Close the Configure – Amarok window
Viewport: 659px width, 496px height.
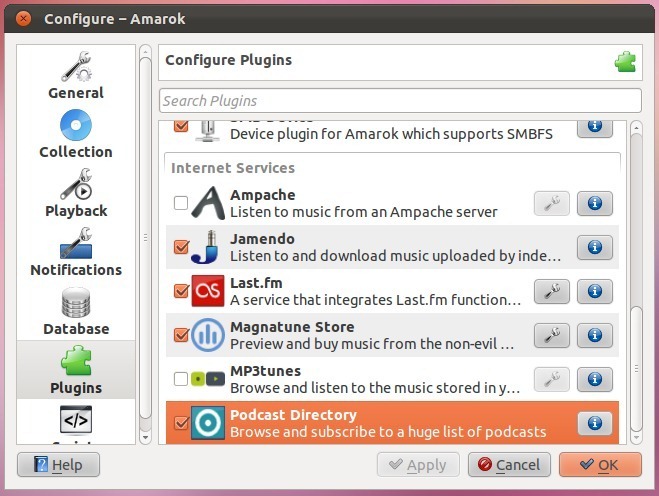[x=24, y=19]
